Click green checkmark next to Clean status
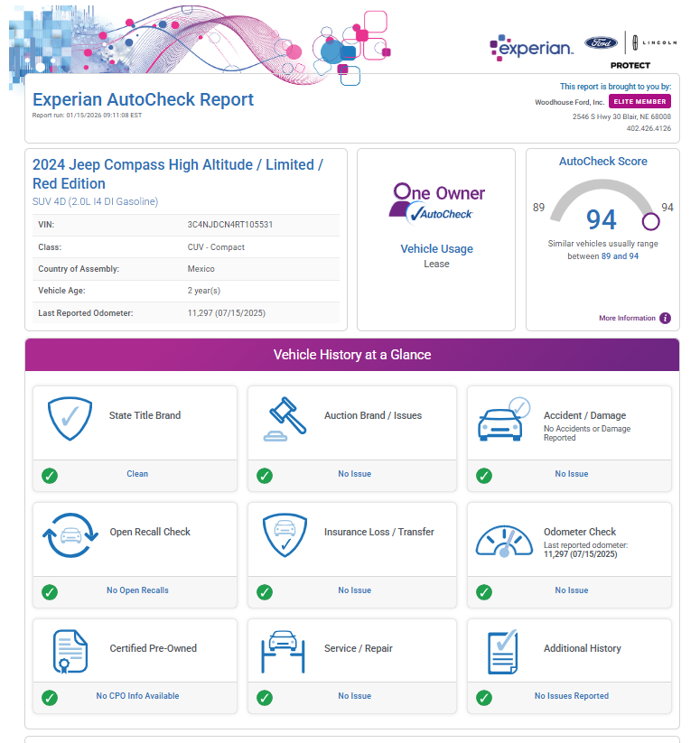The height and width of the screenshot is (743, 700). pos(50,475)
